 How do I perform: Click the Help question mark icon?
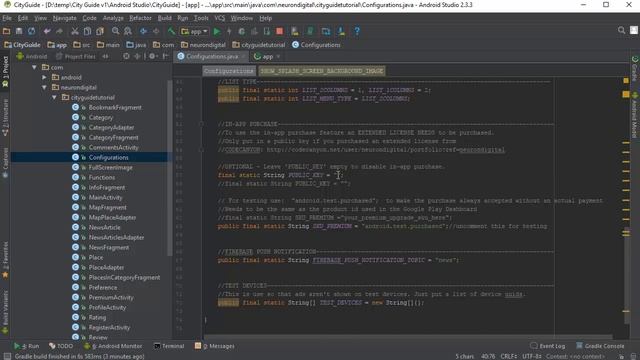point(357,31)
